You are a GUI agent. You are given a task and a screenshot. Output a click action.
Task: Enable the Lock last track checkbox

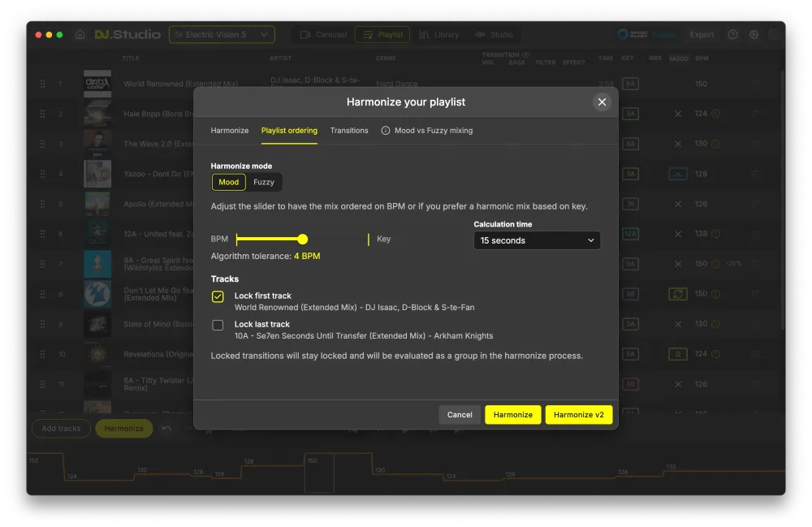218,325
